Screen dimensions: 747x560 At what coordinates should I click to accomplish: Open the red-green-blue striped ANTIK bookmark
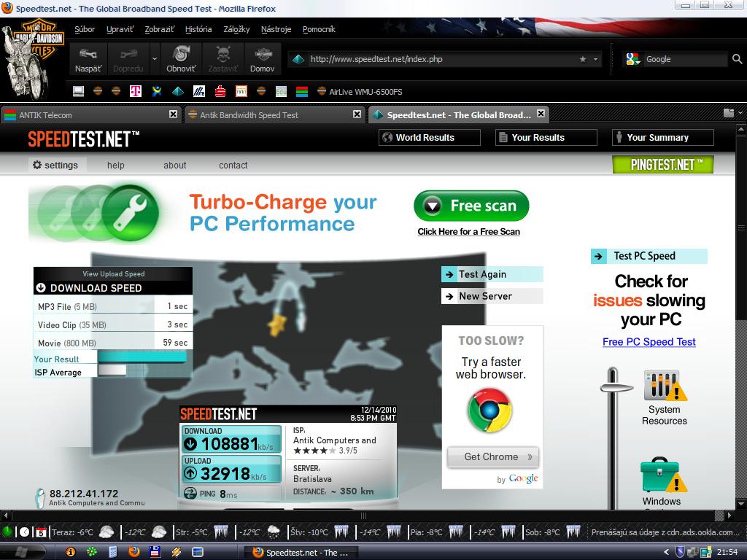pos(301,91)
